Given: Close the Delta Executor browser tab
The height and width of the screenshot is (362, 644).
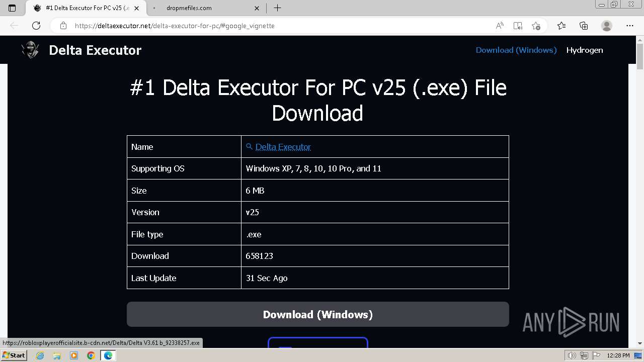Looking at the screenshot, I should 136,8.
